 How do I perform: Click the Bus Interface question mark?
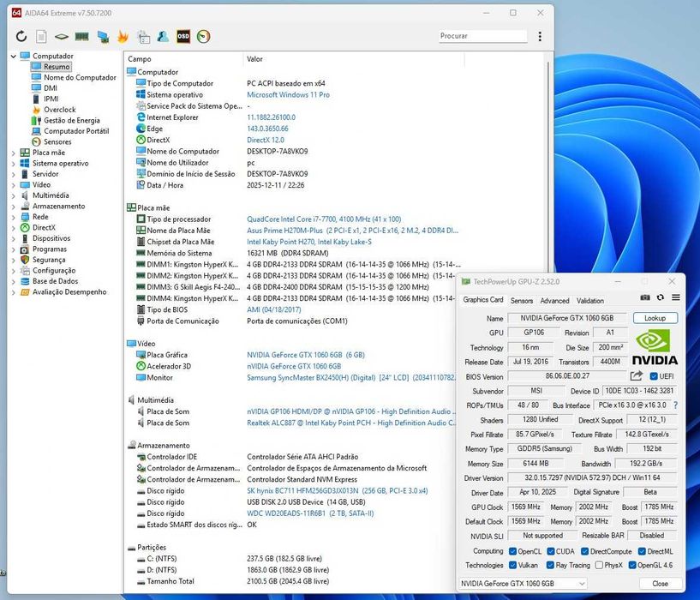coord(675,405)
